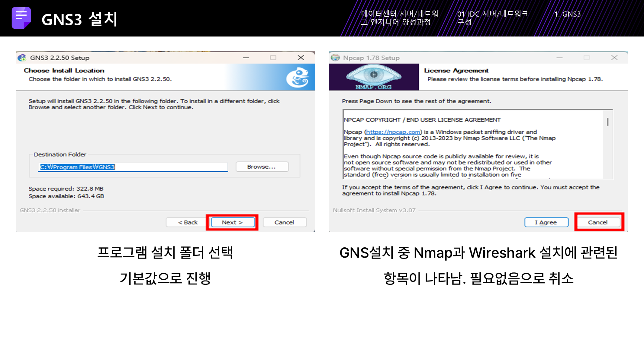This screenshot has height=362, width=644.
Task: Accept Npcap license with I Agree
Action: tap(546, 222)
